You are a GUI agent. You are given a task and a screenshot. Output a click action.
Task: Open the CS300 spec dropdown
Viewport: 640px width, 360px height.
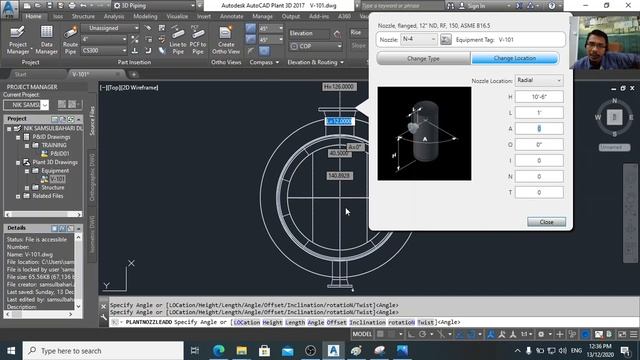(x=104, y=51)
